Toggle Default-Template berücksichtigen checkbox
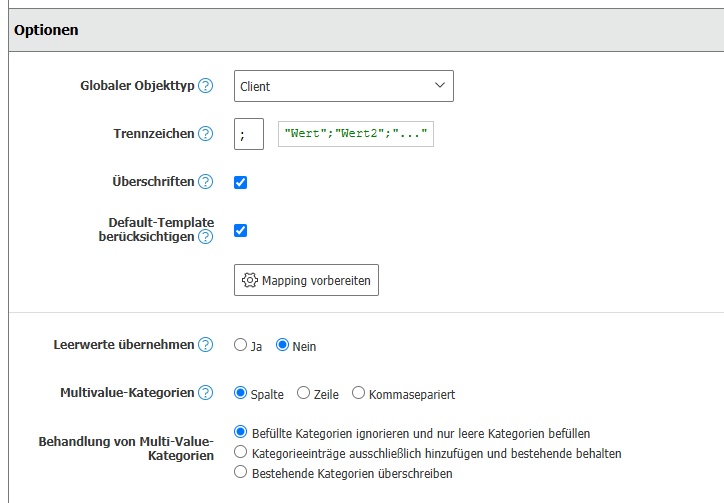Image resolution: width=724 pixels, height=503 pixels. pyautogui.click(x=240, y=230)
